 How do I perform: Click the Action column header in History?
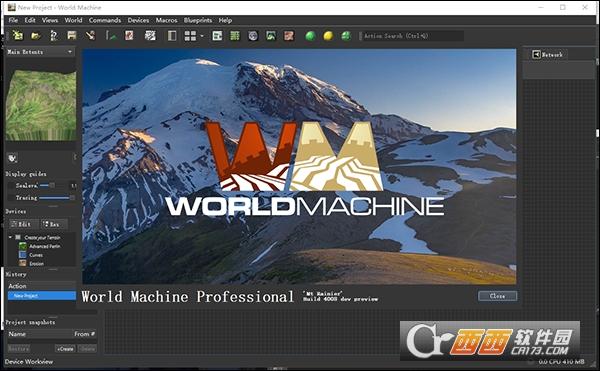[x=41, y=286]
